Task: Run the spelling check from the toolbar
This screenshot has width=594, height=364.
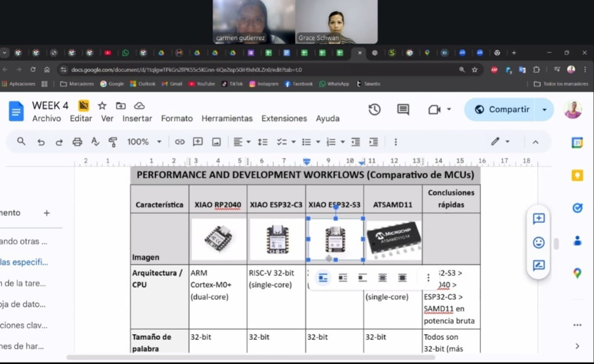Action: click(95, 142)
